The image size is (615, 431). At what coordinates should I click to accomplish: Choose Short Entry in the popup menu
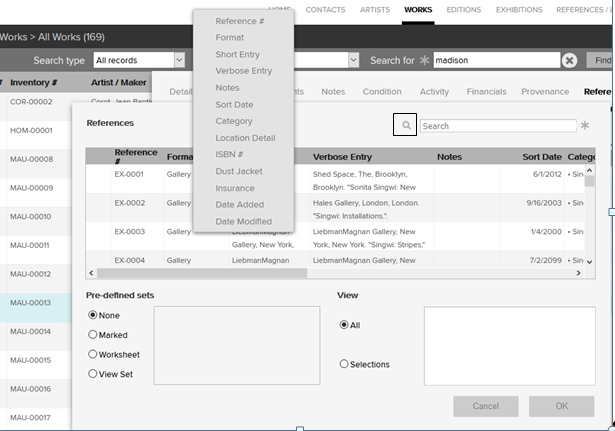(237, 55)
